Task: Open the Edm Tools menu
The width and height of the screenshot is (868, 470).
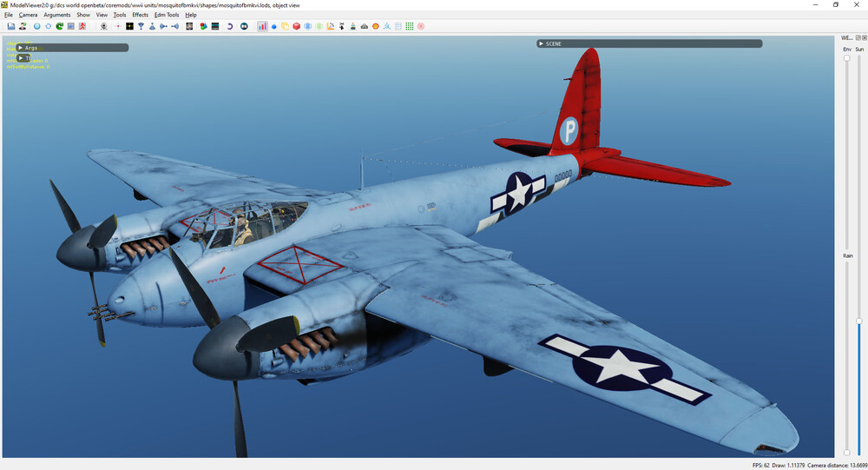Action: [167, 15]
